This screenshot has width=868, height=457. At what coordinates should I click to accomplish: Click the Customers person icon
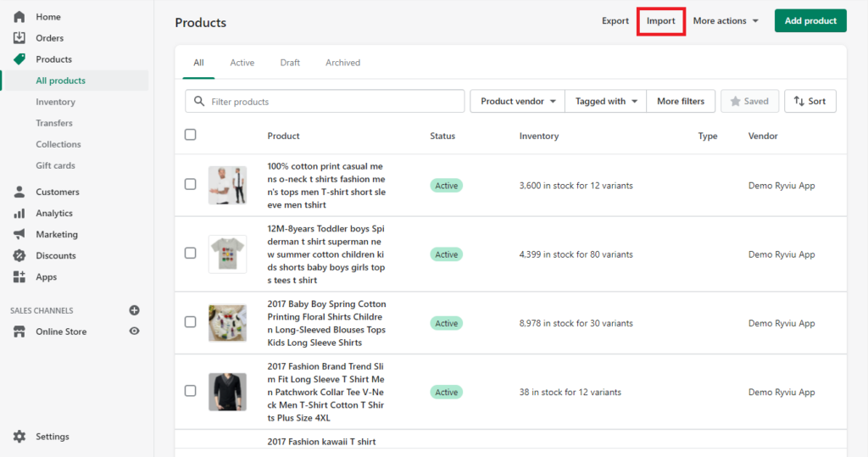(19, 192)
